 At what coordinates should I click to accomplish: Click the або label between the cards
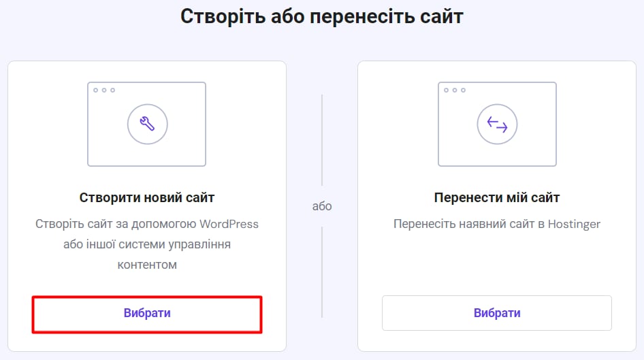322,206
